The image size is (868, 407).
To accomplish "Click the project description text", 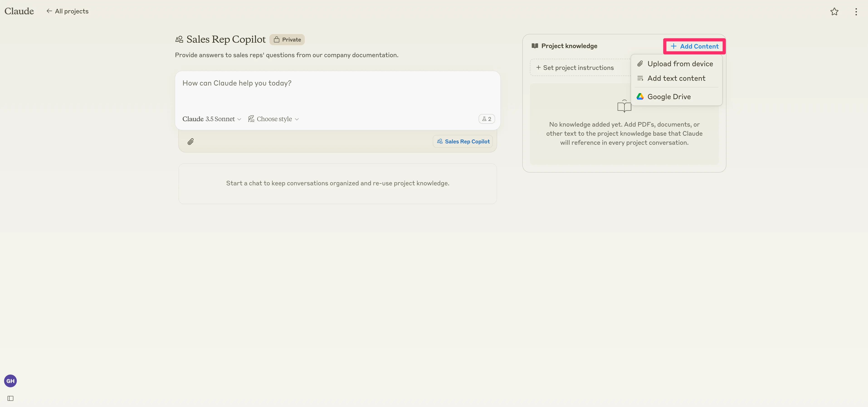I will pos(286,55).
